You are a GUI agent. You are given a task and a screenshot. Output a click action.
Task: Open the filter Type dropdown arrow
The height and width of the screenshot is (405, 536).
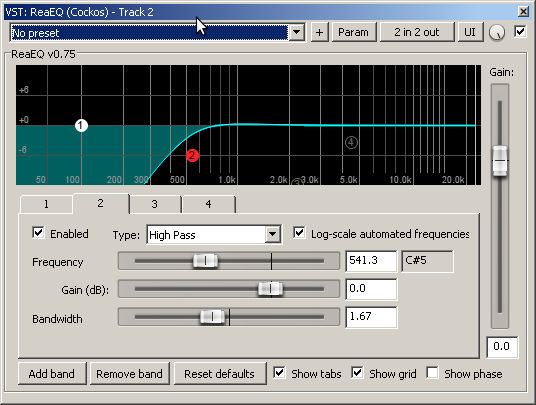[x=272, y=234]
